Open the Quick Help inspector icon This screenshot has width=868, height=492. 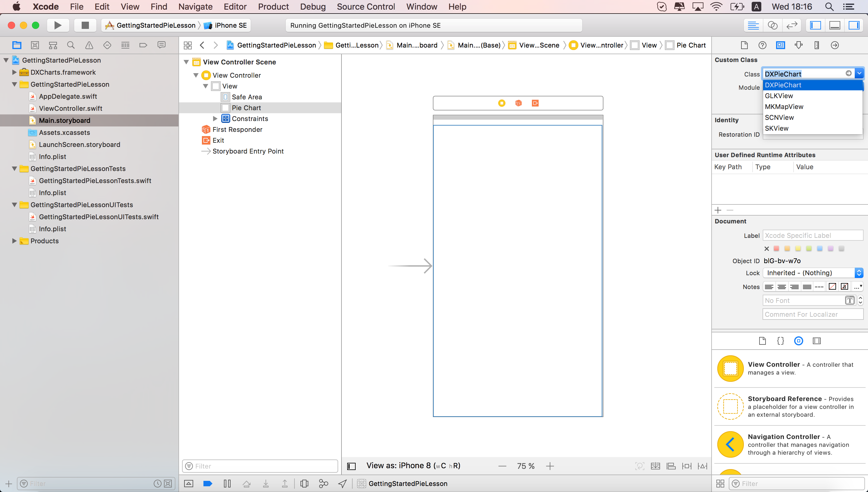click(x=762, y=45)
